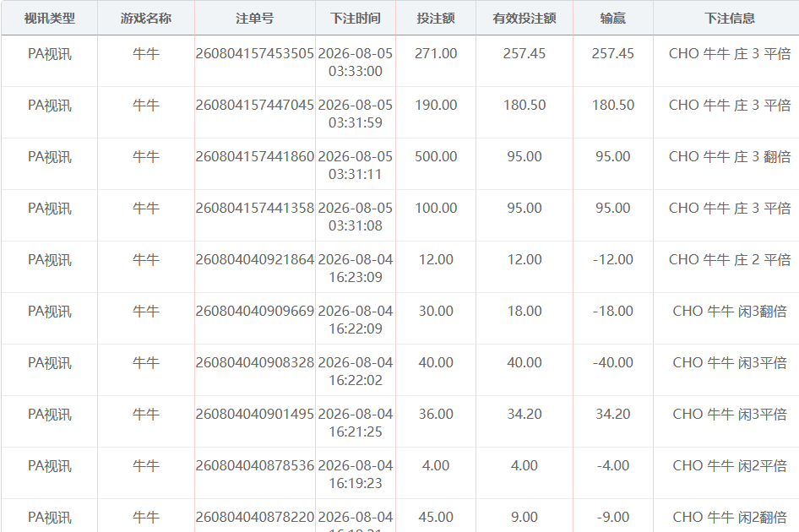Image resolution: width=799 pixels, height=532 pixels.
Task: Click the CHO 牛牛 庄 2 平倍 cell
Action: 730,259
